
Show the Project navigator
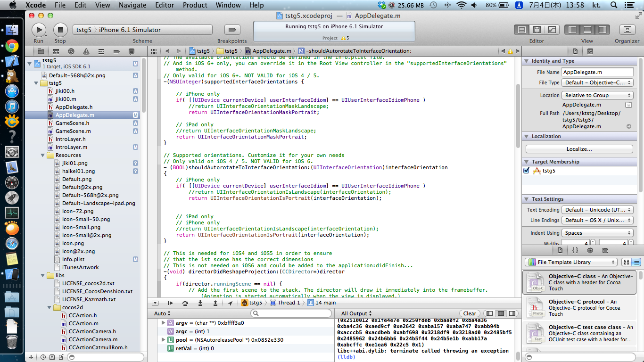click(41, 51)
